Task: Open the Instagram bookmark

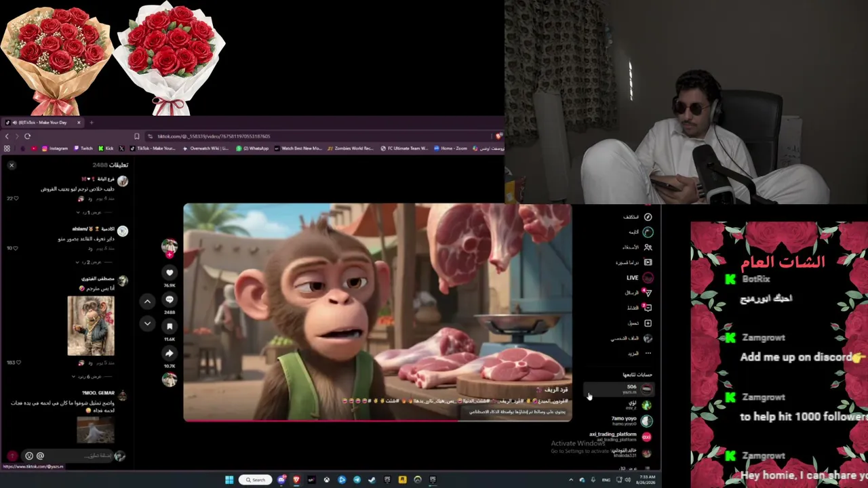Action: [x=55, y=148]
